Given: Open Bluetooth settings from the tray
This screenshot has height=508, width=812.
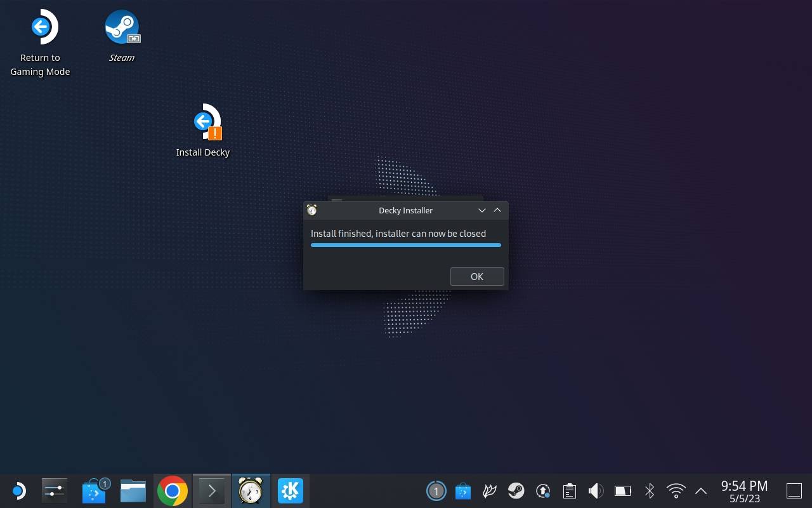Looking at the screenshot, I should [650, 491].
